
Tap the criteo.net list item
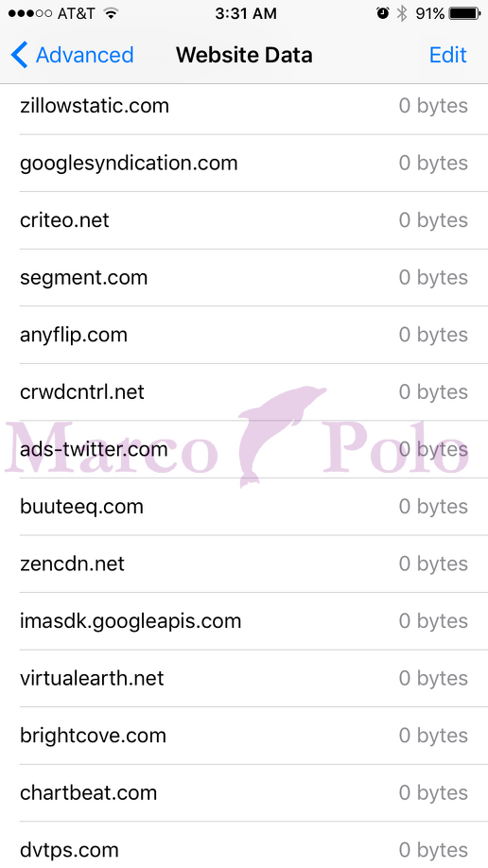coord(244,220)
